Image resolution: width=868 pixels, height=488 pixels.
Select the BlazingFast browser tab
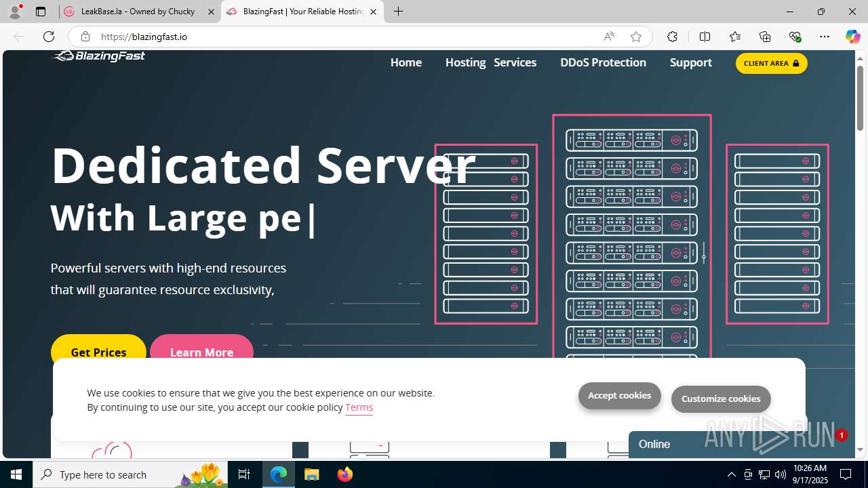pos(302,12)
